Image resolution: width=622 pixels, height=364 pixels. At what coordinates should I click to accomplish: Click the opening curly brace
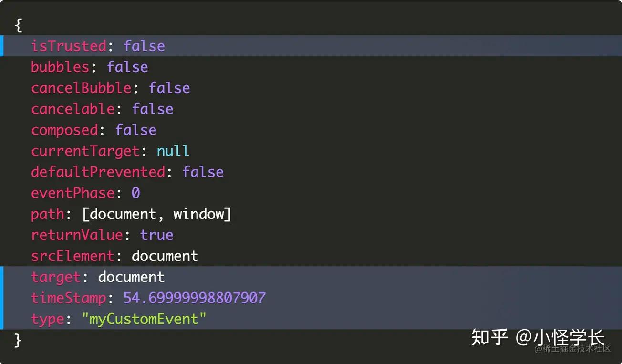coord(18,25)
